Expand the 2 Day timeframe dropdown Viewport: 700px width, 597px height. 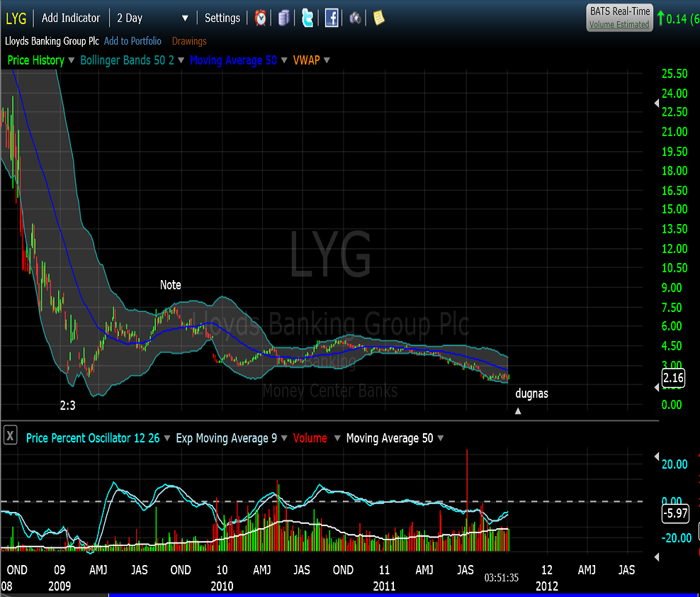click(185, 18)
